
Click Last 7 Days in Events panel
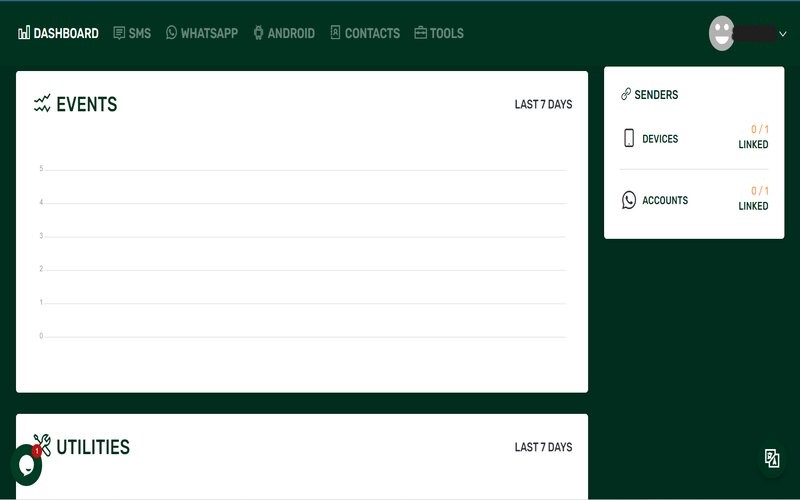point(543,104)
